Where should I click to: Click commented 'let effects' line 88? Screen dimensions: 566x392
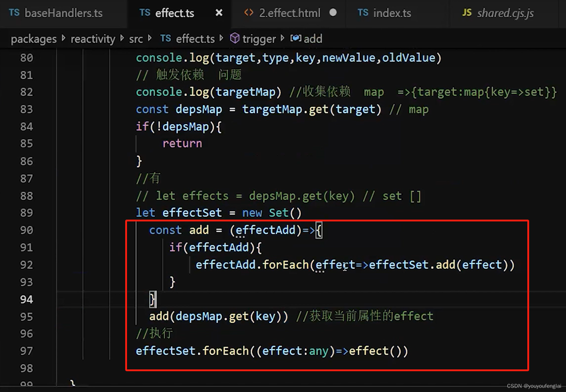(279, 196)
